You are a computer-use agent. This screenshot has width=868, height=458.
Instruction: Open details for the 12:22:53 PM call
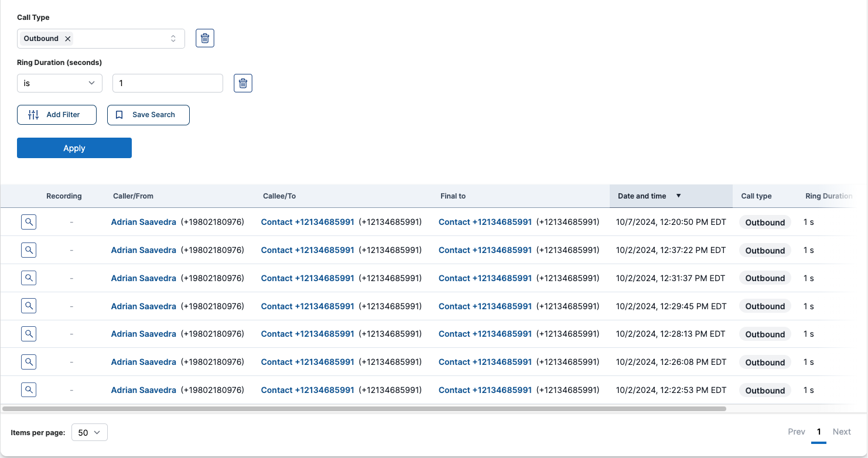coord(29,389)
